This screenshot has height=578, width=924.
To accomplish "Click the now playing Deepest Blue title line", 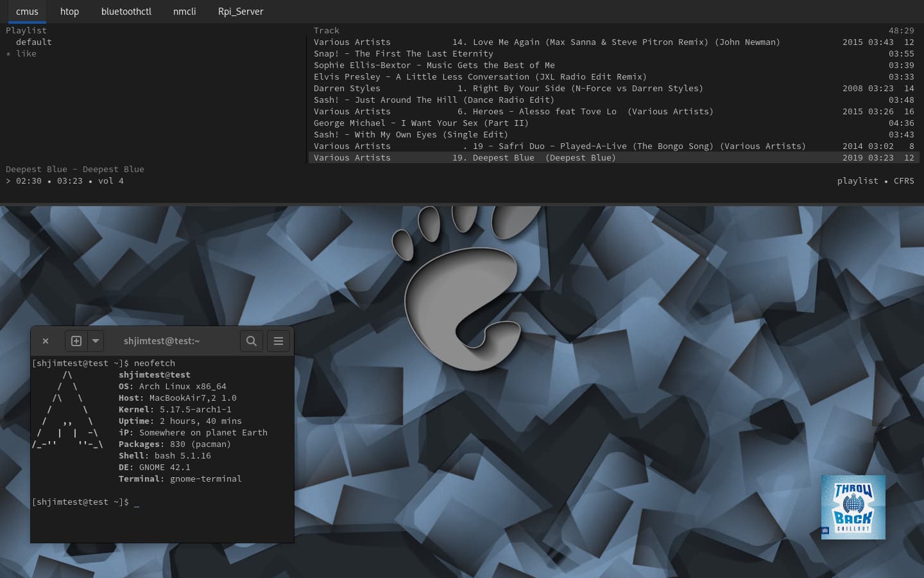I will coord(75,170).
